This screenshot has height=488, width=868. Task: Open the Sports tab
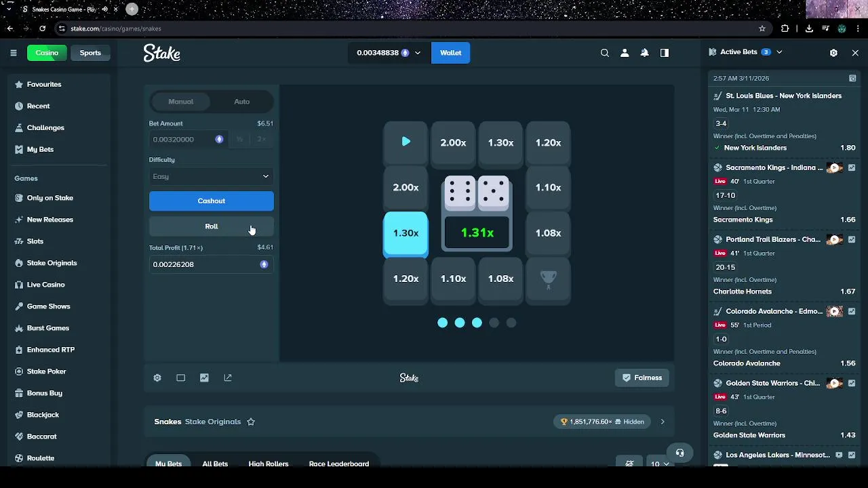pyautogui.click(x=90, y=53)
